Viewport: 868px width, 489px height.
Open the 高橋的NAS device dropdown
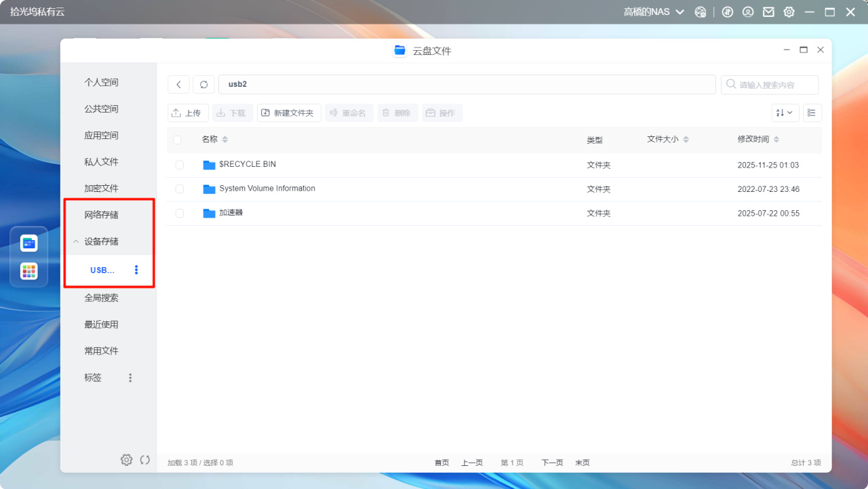click(x=654, y=12)
